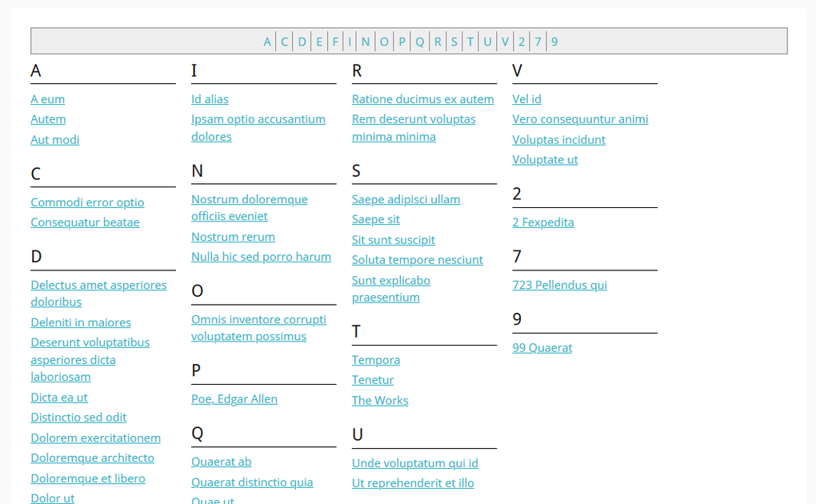
Task: Click the 'Saepe sit' link
Action: click(376, 219)
